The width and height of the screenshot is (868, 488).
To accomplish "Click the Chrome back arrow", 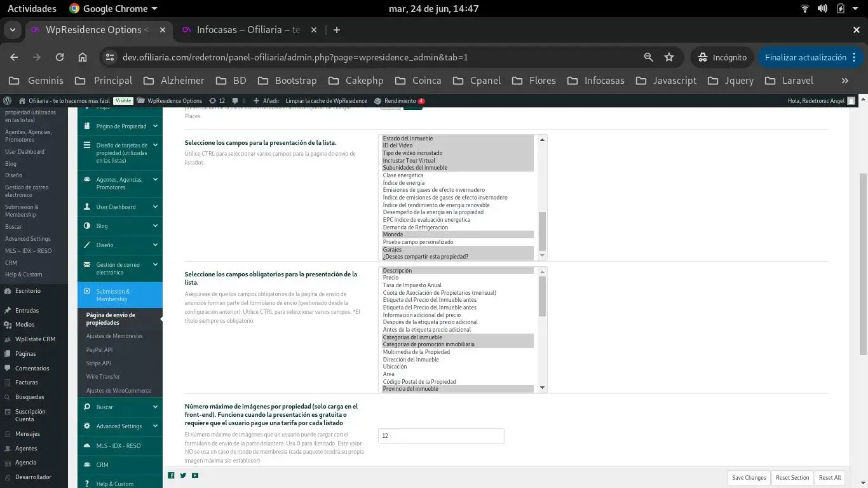I will [x=14, y=57].
